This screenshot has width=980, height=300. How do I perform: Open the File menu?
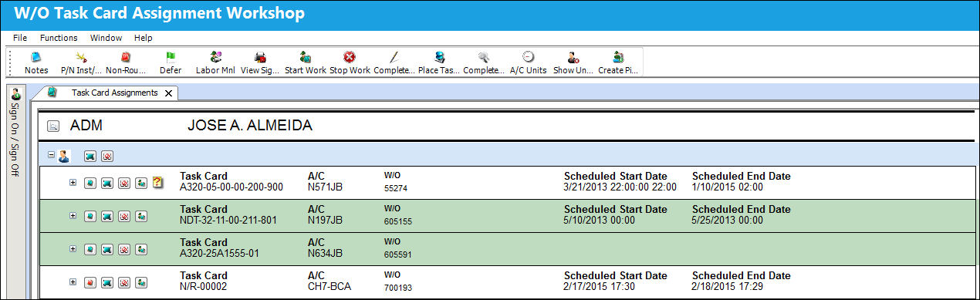[x=20, y=38]
